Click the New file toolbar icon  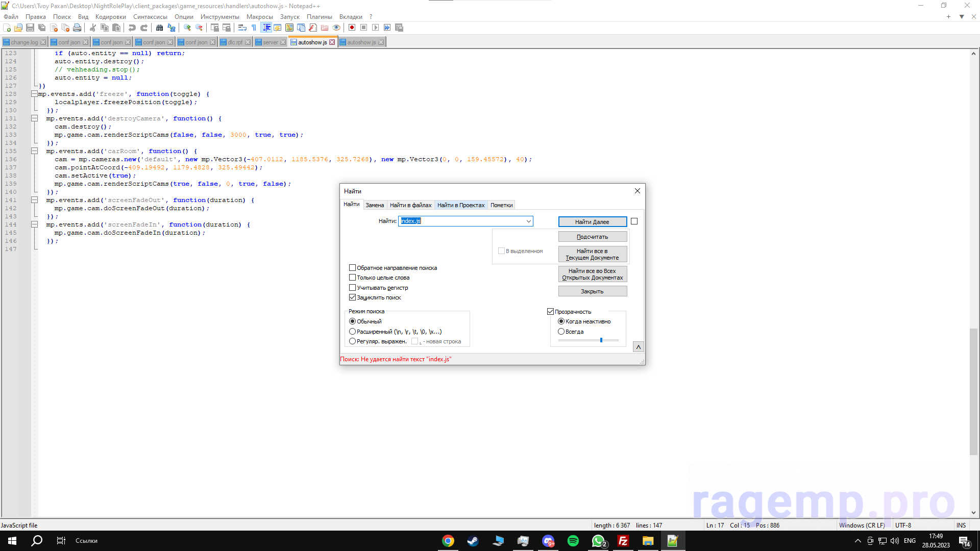pos(7,28)
